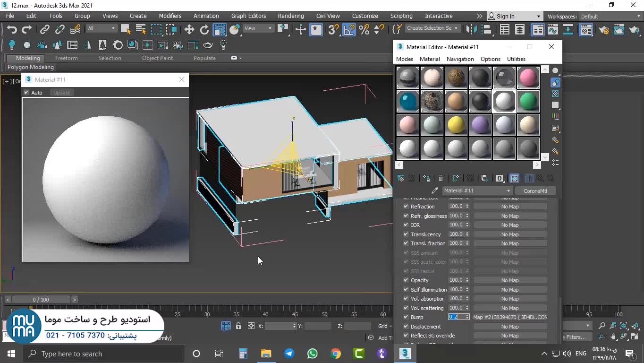The image size is (644, 363).
Task: Select the yellow material sample sphere
Action: pos(456,125)
